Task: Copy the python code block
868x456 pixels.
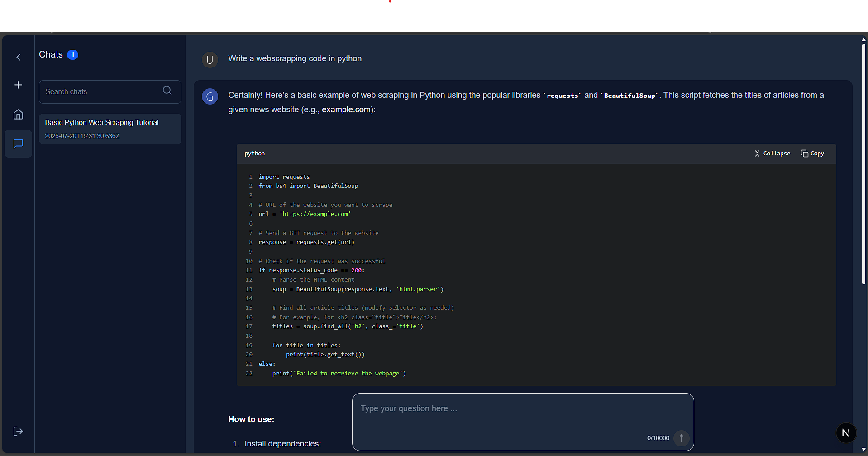Action: 812,154
